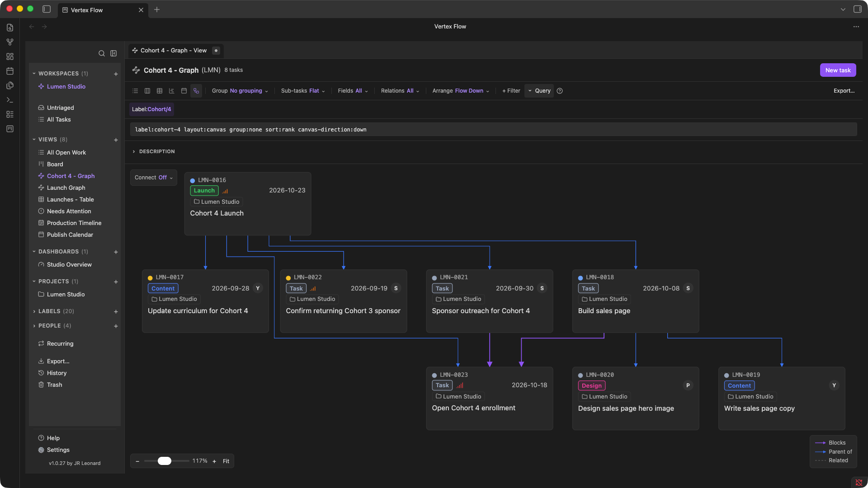The height and width of the screenshot is (488, 868).
Task: Open a new tab with plus
Action: 157,9
